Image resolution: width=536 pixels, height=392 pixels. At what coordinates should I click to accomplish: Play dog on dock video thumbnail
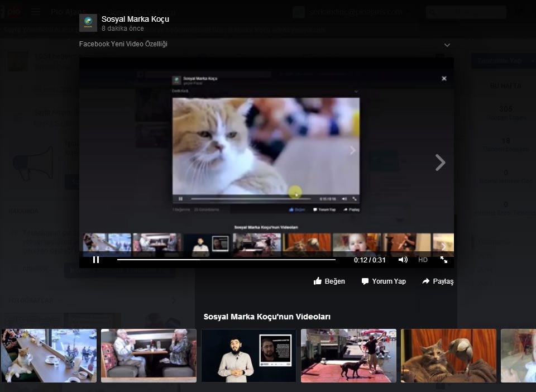tap(348, 356)
